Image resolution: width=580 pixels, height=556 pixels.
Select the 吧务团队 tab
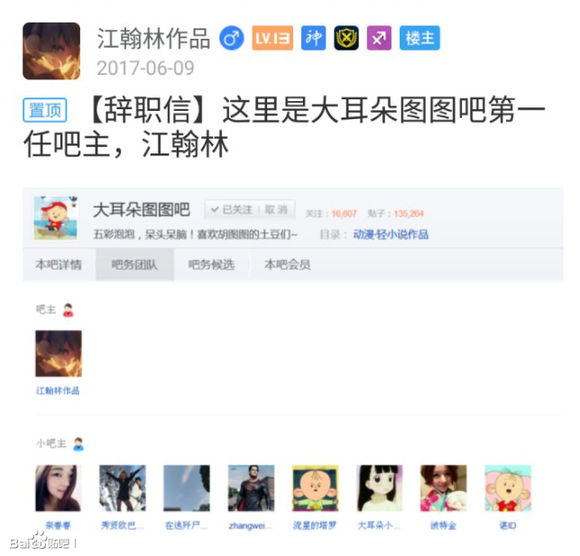[135, 264]
